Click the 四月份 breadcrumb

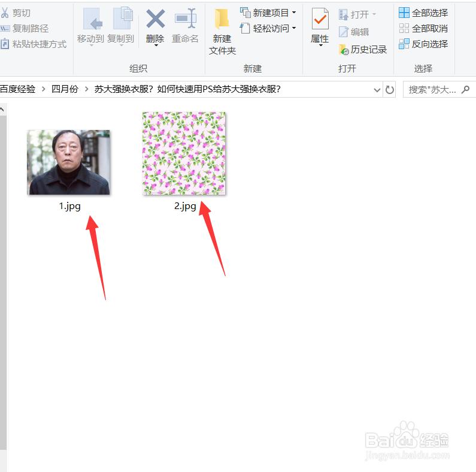pyautogui.click(x=65, y=89)
